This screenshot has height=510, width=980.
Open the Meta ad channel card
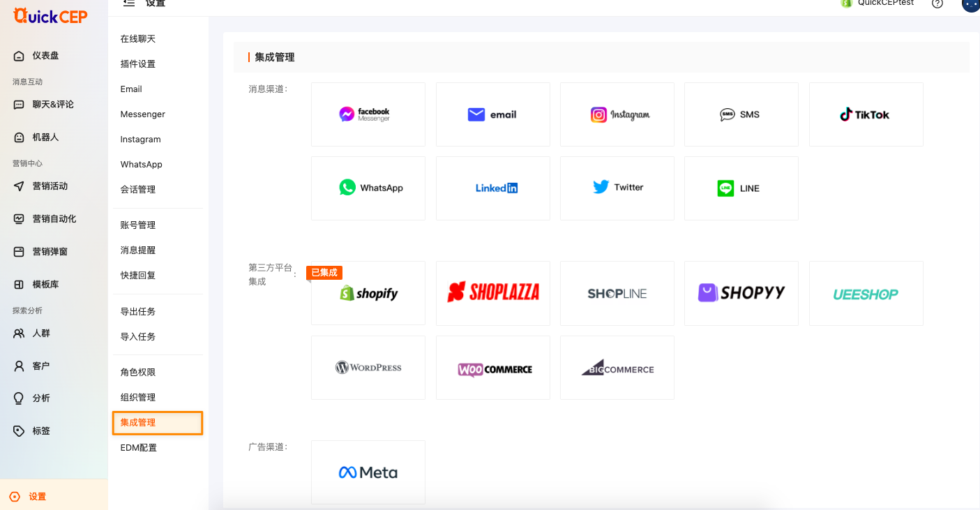(368, 472)
